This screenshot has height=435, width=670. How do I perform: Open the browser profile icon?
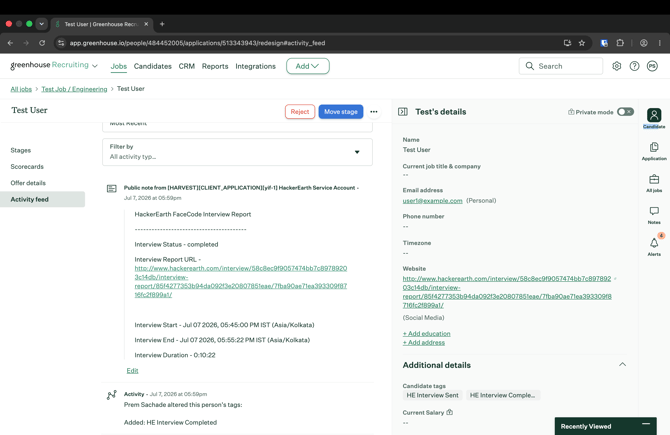pyautogui.click(x=644, y=43)
